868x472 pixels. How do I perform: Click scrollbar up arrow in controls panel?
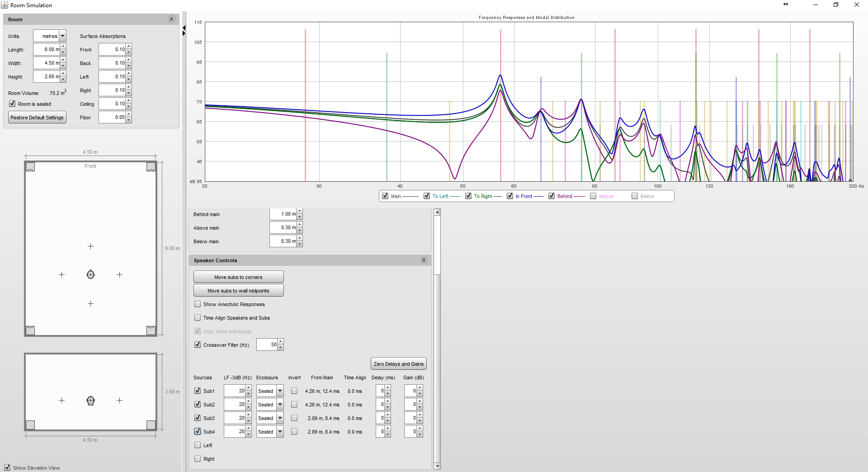pyautogui.click(x=437, y=212)
